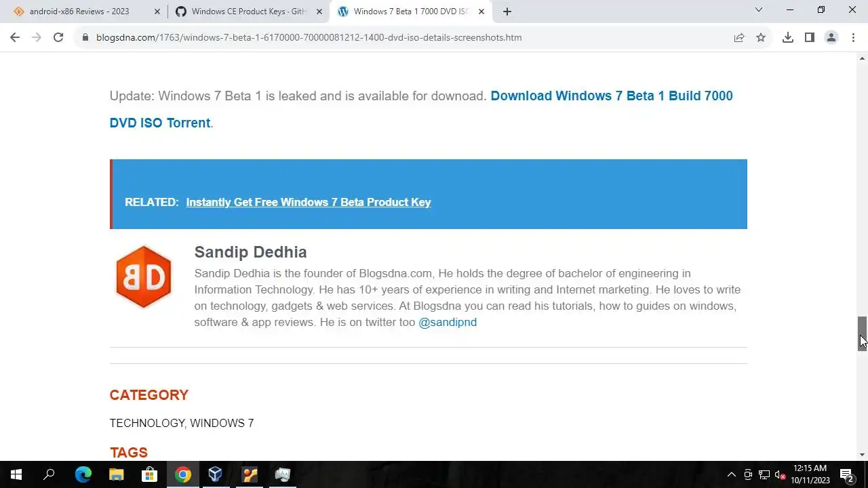The width and height of the screenshot is (868, 488).
Task: Click the BD author avatar logo
Action: 143,277
